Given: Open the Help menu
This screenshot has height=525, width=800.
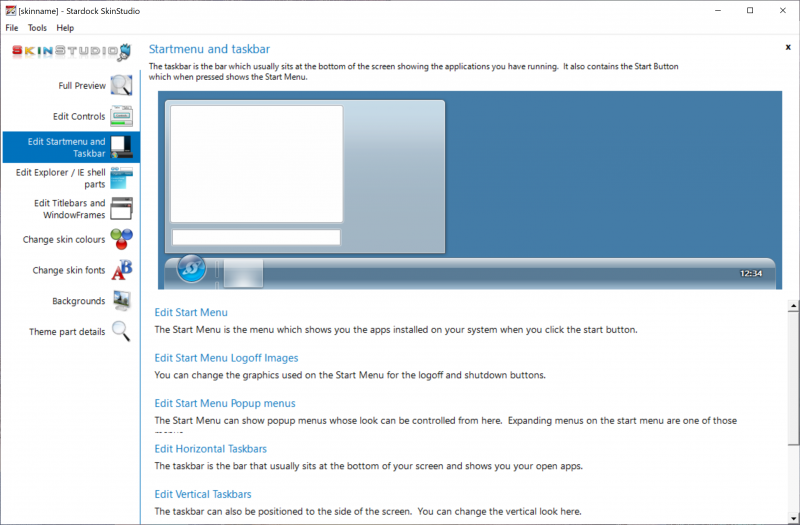Looking at the screenshot, I should 65,28.
